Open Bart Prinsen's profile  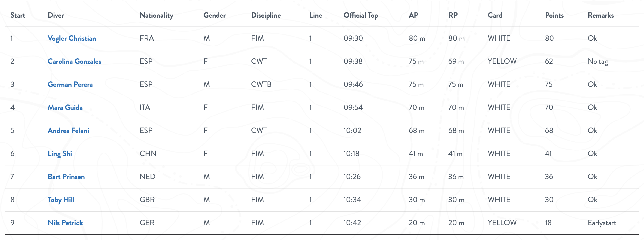coord(66,177)
